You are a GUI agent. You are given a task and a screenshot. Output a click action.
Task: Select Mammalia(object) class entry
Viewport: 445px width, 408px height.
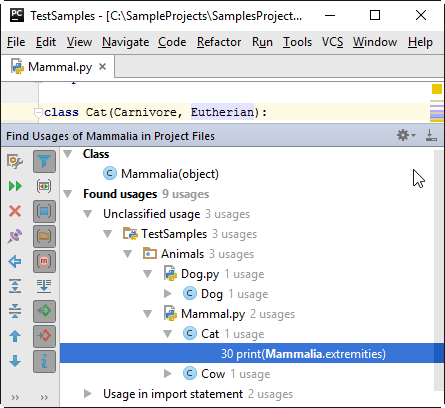tap(170, 174)
